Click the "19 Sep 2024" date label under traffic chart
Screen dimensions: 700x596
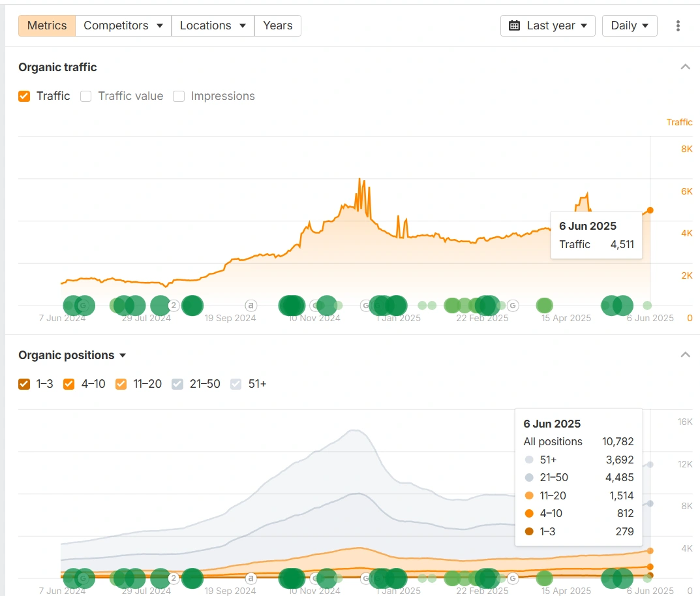(230, 318)
